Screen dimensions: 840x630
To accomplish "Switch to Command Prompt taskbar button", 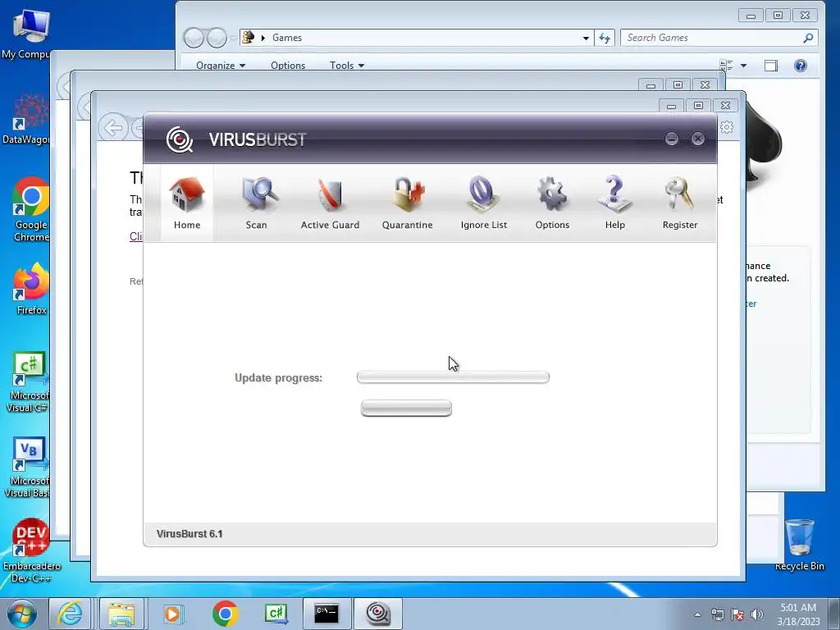I will click(326, 614).
